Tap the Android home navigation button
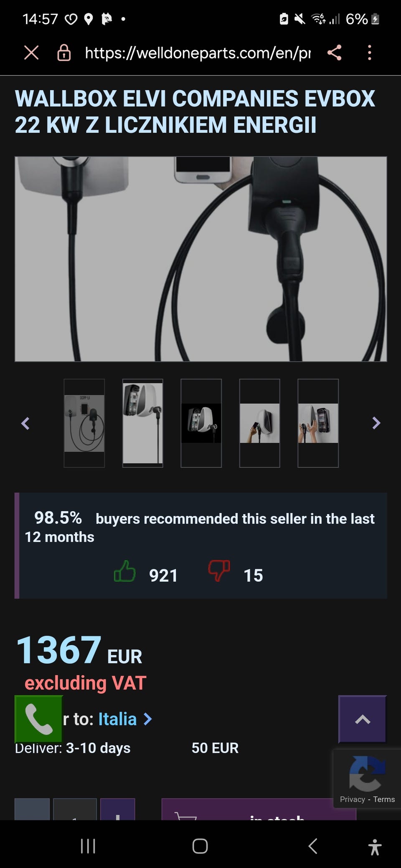The image size is (401, 868). [x=200, y=846]
